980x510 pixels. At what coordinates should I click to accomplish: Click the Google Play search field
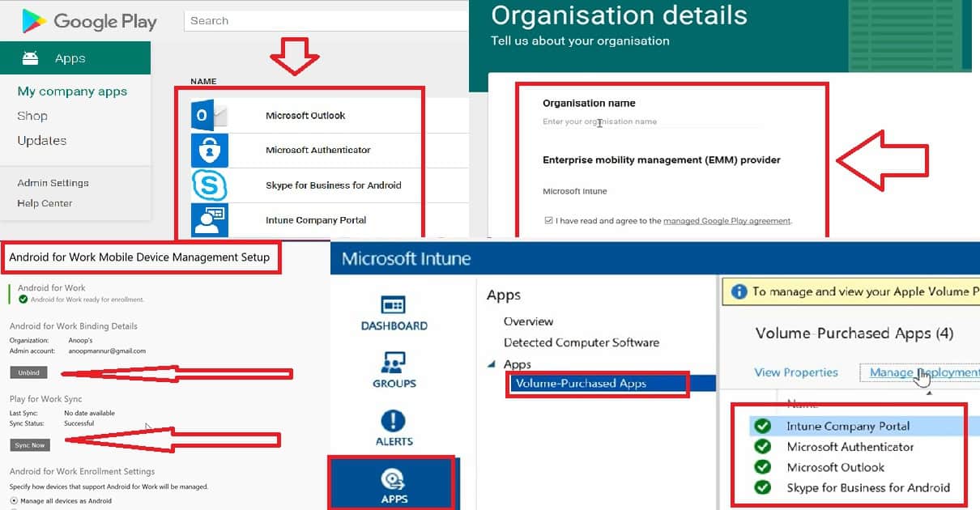[x=326, y=21]
